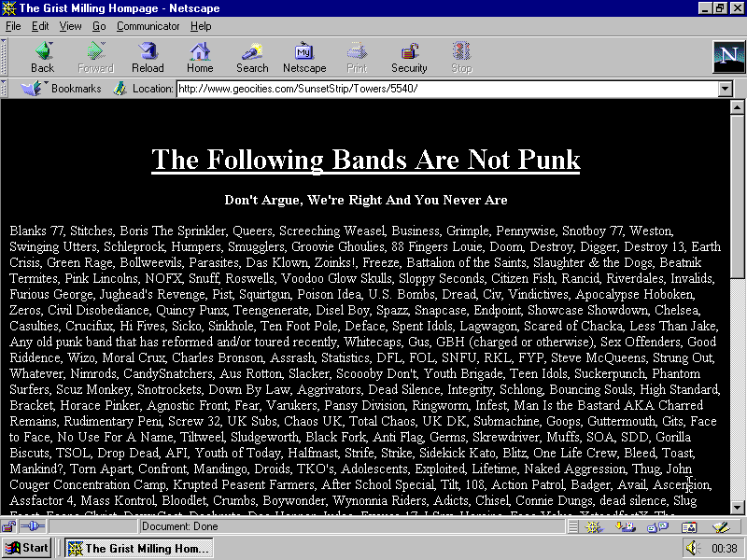Click the Back navigation button
This screenshot has width=747, height=560.
[x=42, y=58]
